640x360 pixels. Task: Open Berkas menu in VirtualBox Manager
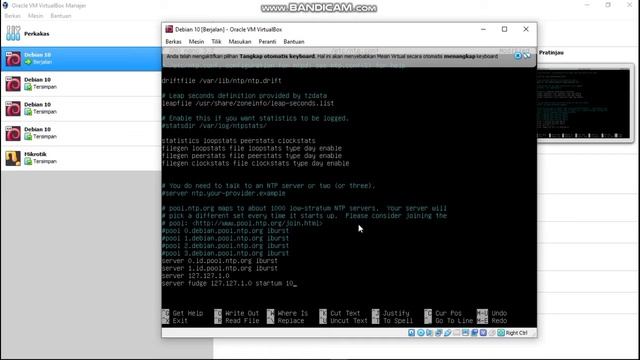click(12, 16)
